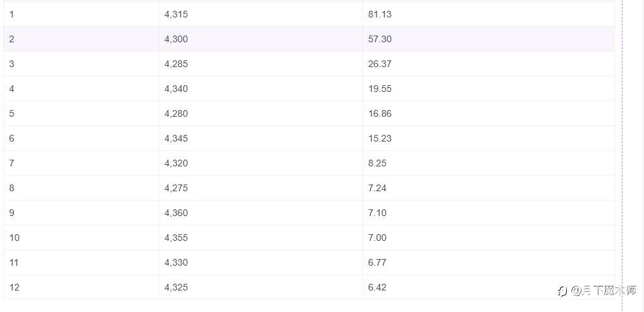The image size is (644, 312).
Task: Select row number 10 cell
Action: pos(81,238)
